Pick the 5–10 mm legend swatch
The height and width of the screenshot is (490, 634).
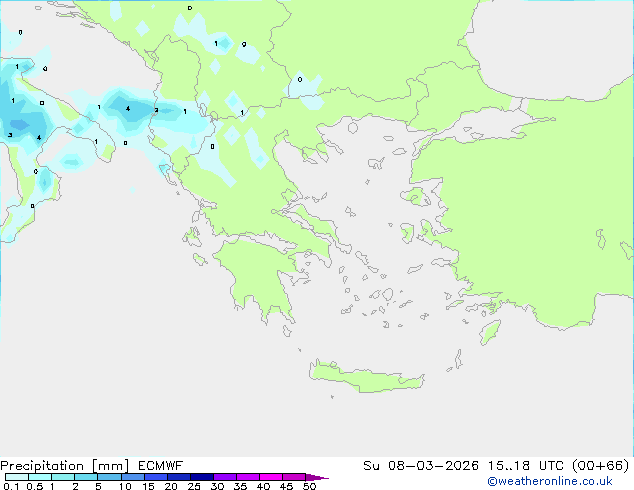coord(109,477)
